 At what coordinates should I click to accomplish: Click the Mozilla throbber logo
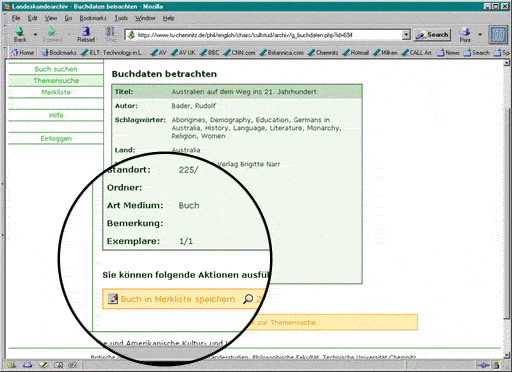(498, 35)
